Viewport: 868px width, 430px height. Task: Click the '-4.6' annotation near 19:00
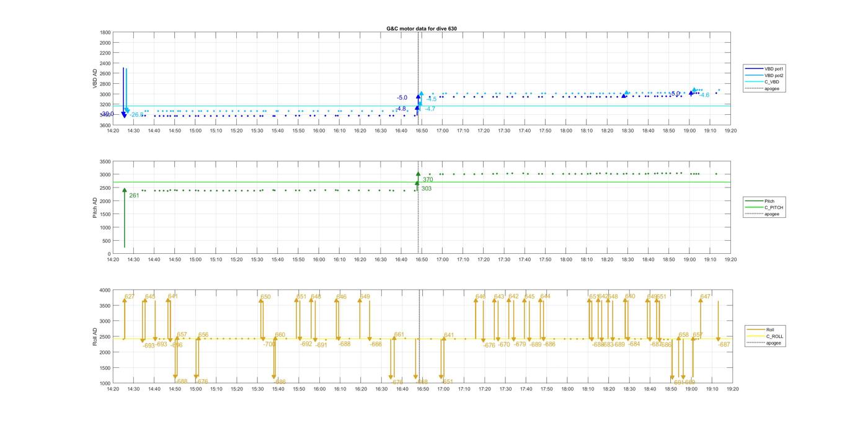coord(704,95)
